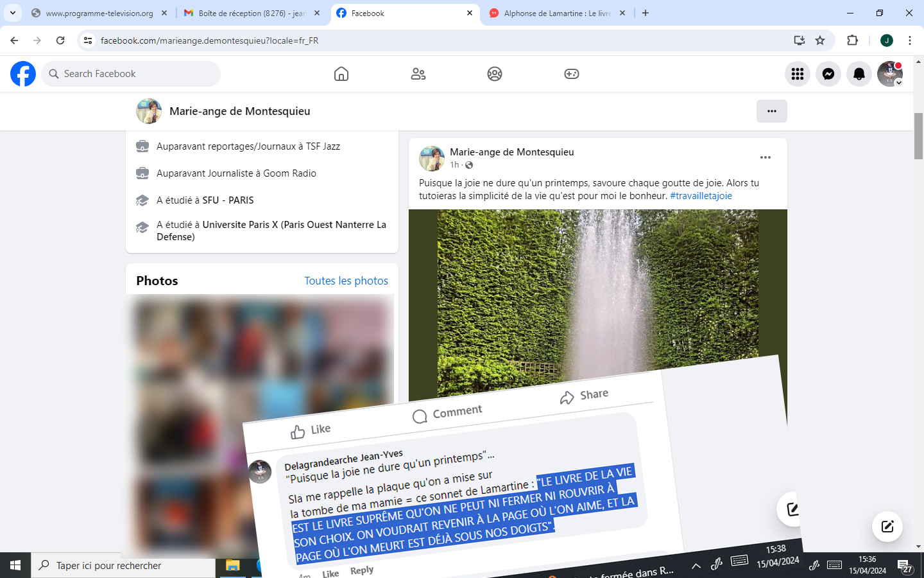
Task: Switch to Gmail Boîte de réception tab
Action: [252, 13]
